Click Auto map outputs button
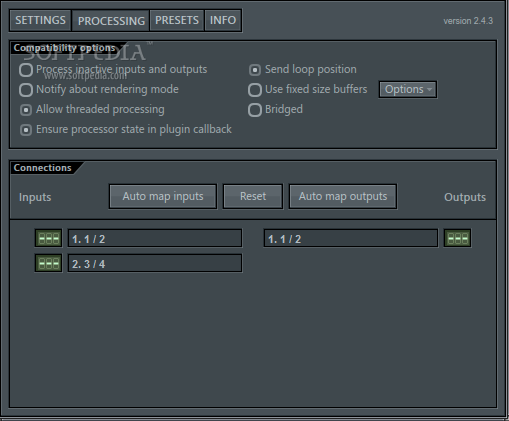The height and width of the screenshot is (421, 509). click(x=343, y=196)
